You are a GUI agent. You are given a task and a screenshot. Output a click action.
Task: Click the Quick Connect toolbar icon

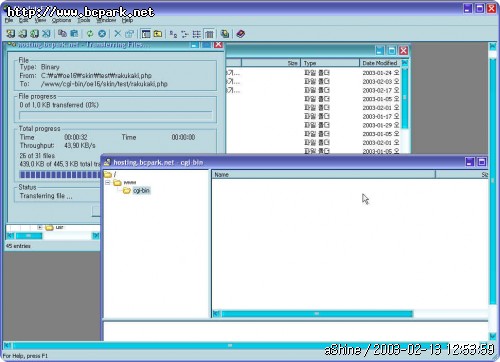click(22, 33)
